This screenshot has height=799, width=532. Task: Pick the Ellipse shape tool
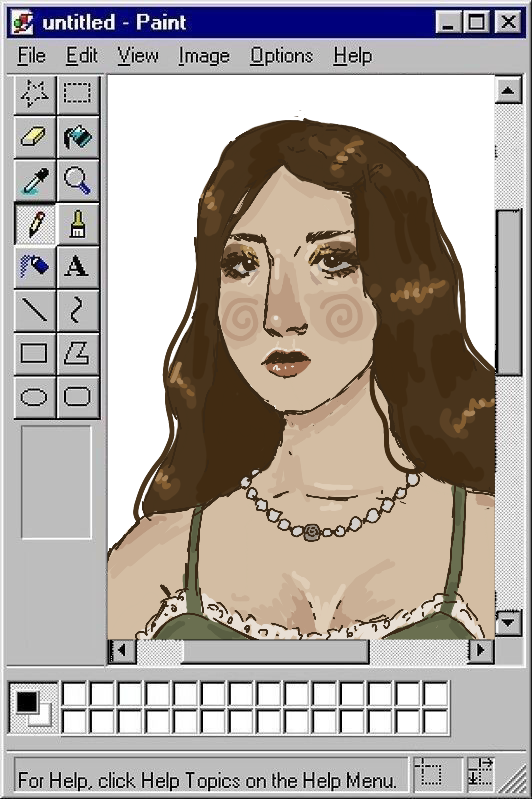(35, 397)
